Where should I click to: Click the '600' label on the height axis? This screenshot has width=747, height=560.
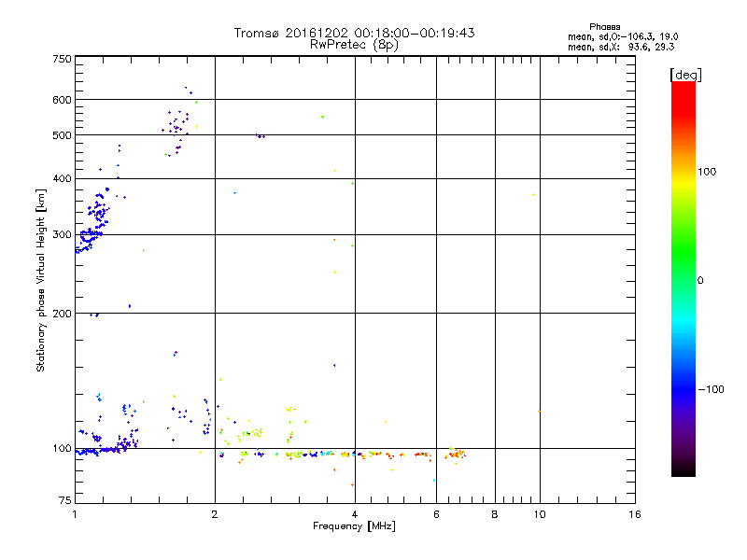coord(62,100)
